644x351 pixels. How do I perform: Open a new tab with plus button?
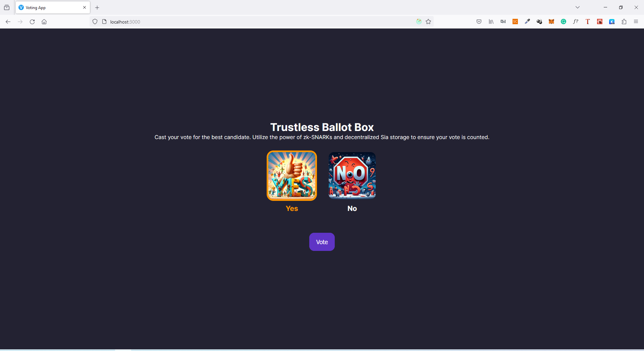point(97,7)
